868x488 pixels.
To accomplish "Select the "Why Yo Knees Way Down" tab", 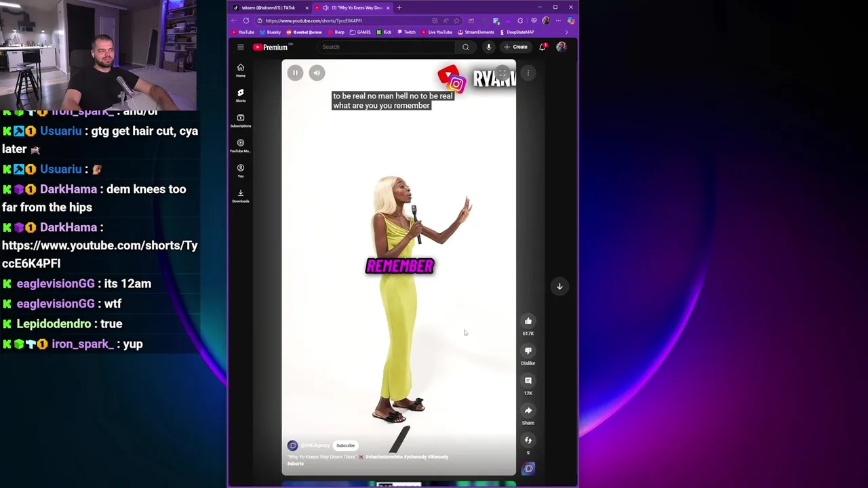I will pos(353,7).
